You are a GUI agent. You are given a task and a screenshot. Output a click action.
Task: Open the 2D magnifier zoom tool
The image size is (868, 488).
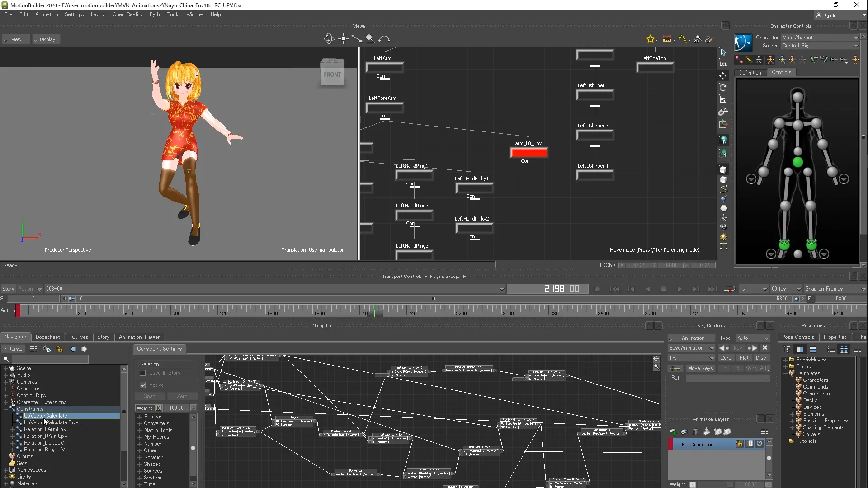coord(698,39)
